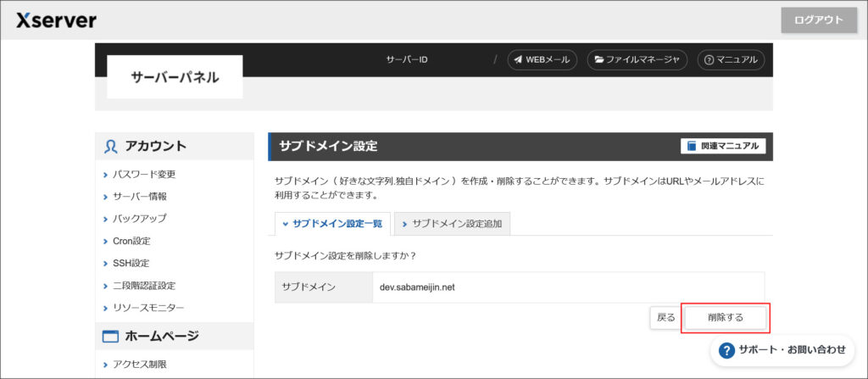The image size is (868, 379).
Task: Open SSH設定 sidebar link
Action: [x=131, y=263]
